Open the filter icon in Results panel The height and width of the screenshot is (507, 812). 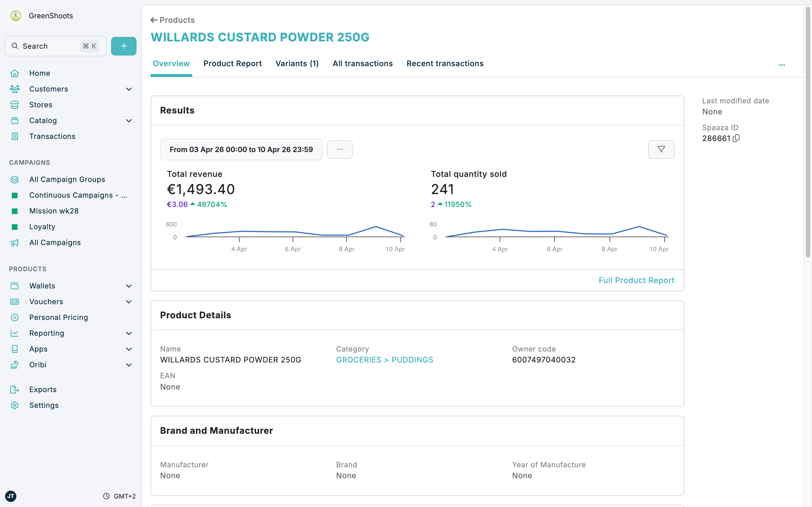click(661, 149)
